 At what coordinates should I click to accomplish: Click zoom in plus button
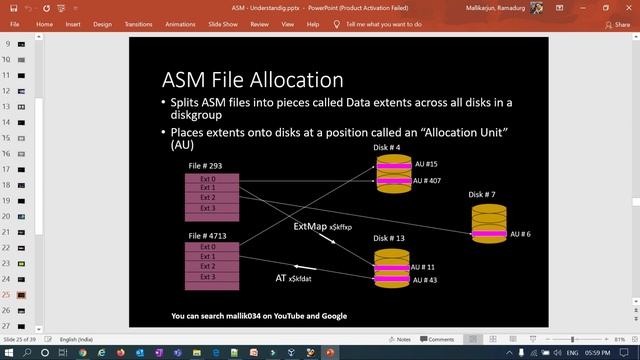607,340
